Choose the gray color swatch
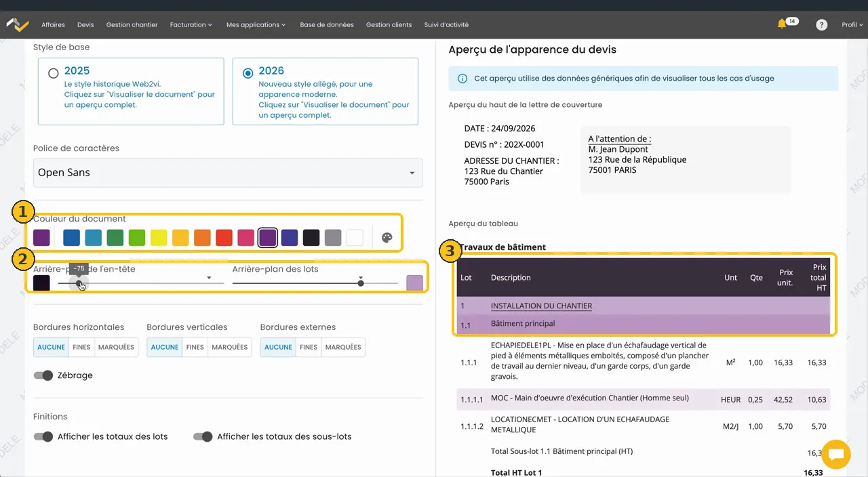The height and width of the screenshot is (477, 868). coord(333,238)
